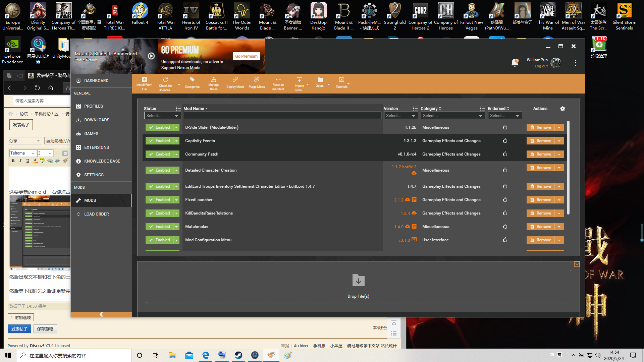644x362 pixels.
Task: Click the drop files download icon
Action: pyautogui.click(x=358, y=280)
